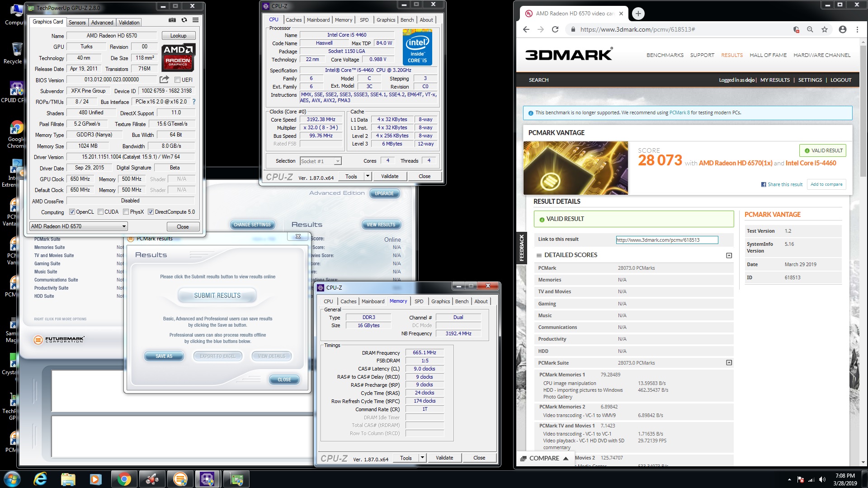Open the Chrome profile avatar menu
868x488 pixels.
point(843,29)
